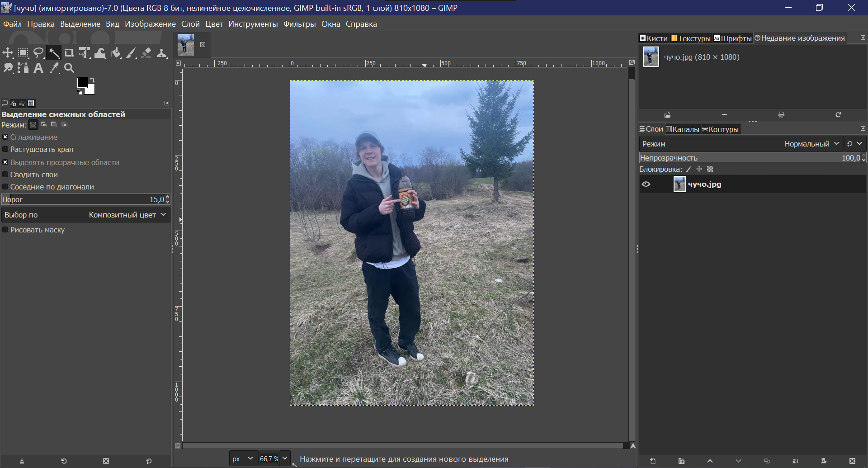
Task: Switch to the Шрифты tab
Action: tap(732, 38)
